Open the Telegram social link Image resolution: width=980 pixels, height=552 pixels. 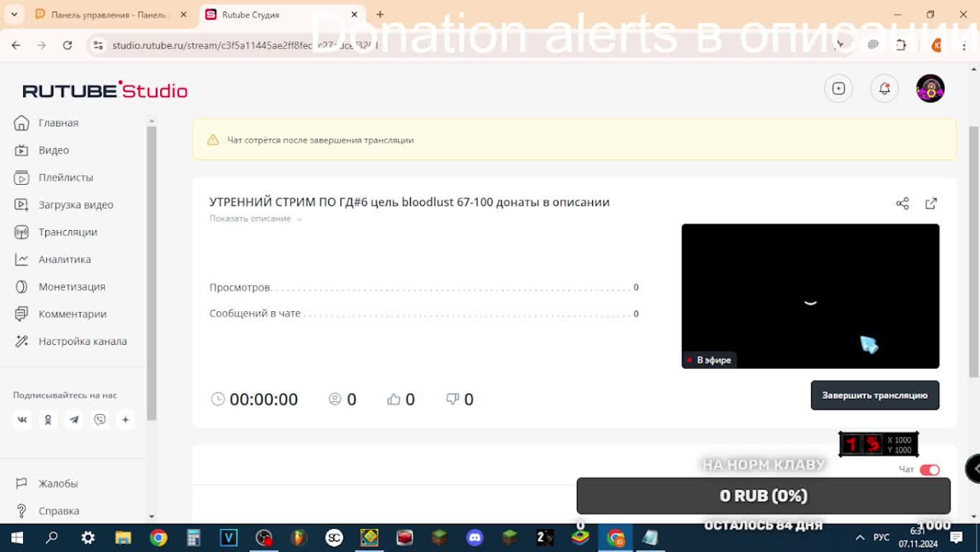(x=74, y=420)
